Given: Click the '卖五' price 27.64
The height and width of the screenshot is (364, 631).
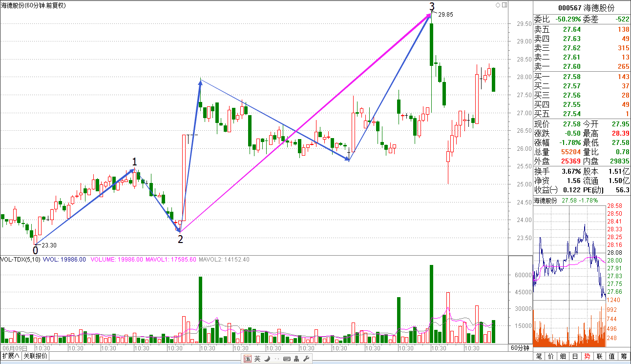Looking at the screenshot, I should tap(572, 30).
